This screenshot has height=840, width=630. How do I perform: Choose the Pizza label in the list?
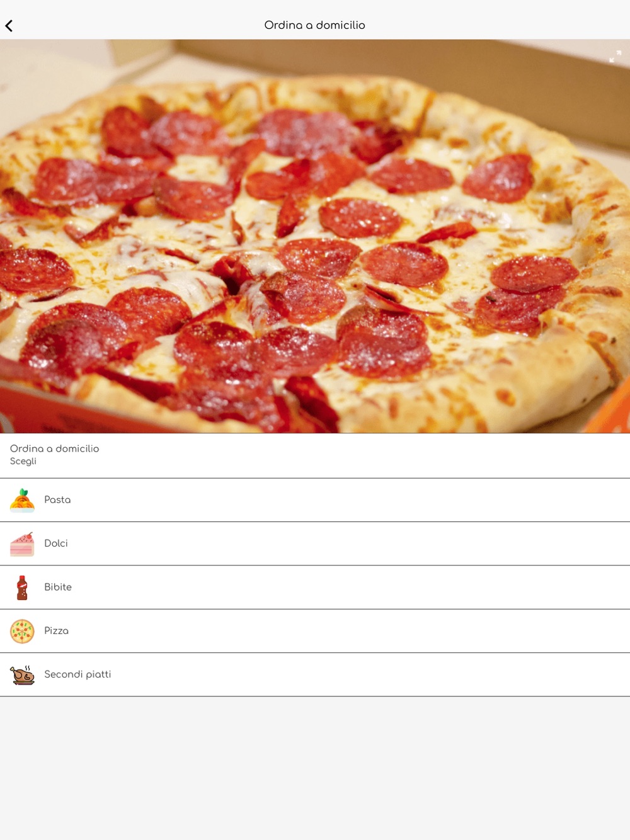pos(56,631)
